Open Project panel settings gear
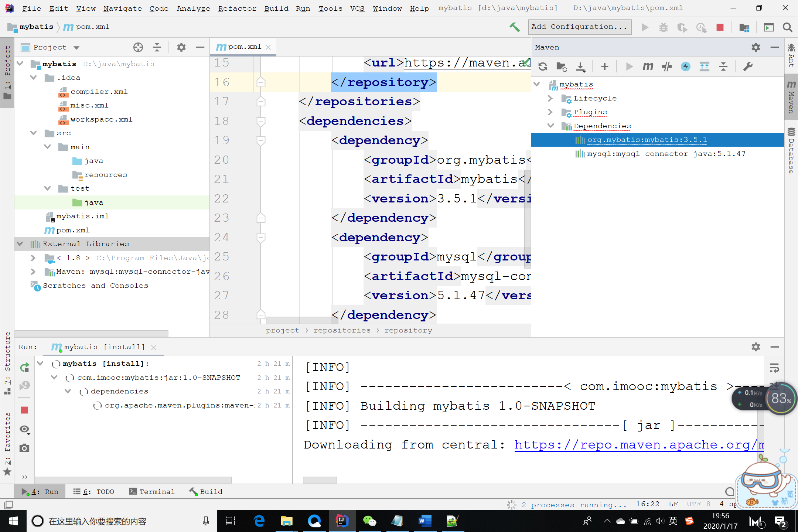The height and width of the screenshot is (532, 798). (181, 47)
